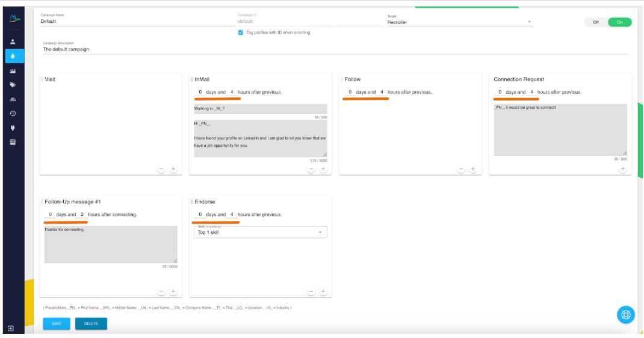The width and height of the screenshot is (644, 338).
Task: Open the analytics chart icon in sidebar
Action: 13,71
